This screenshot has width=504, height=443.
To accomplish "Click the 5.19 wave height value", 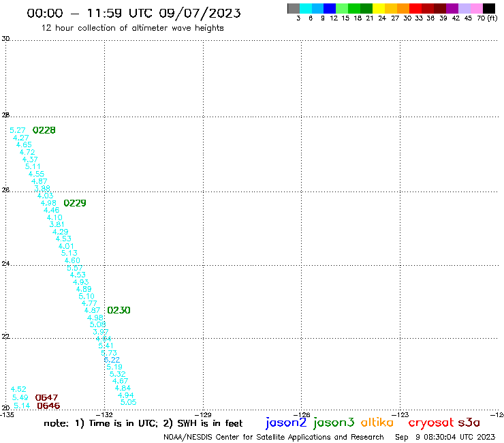I will click(114, 367).
